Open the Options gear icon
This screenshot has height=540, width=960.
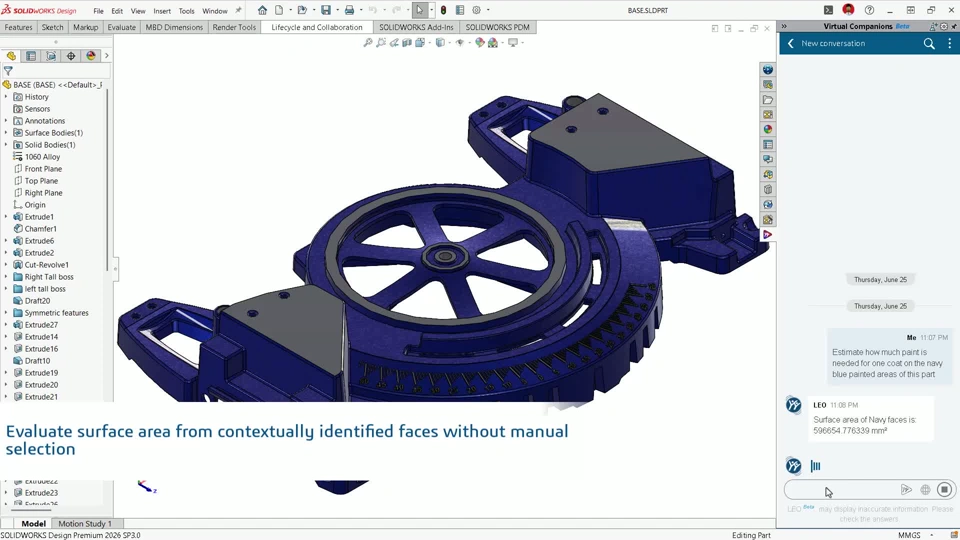click(x=476, y=10)
